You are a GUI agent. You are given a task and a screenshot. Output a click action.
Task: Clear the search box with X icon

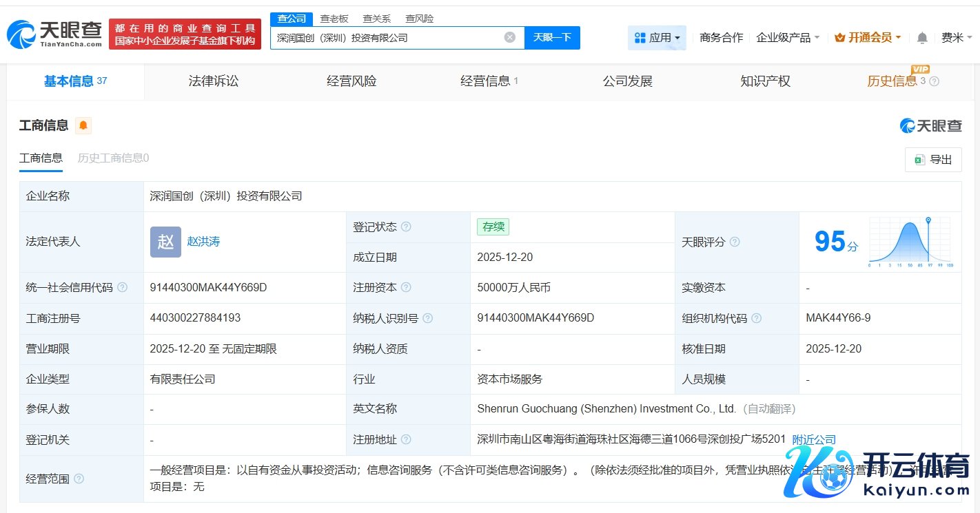[509, 37]
